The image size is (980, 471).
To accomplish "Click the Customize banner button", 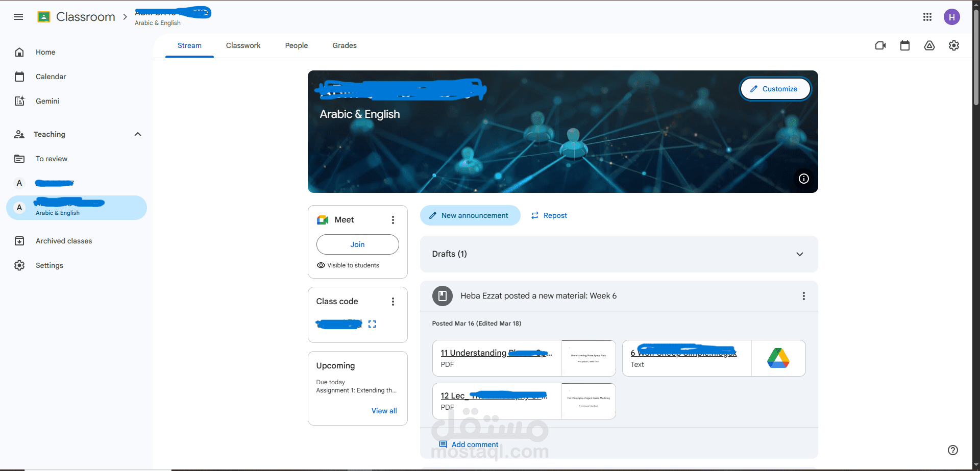I will (775, 89).
